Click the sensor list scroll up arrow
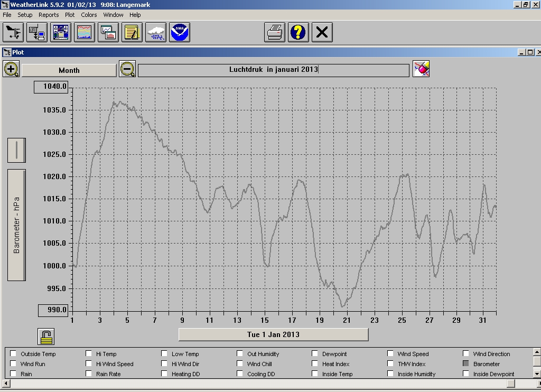The image size is (541, 392). (537, 352)
